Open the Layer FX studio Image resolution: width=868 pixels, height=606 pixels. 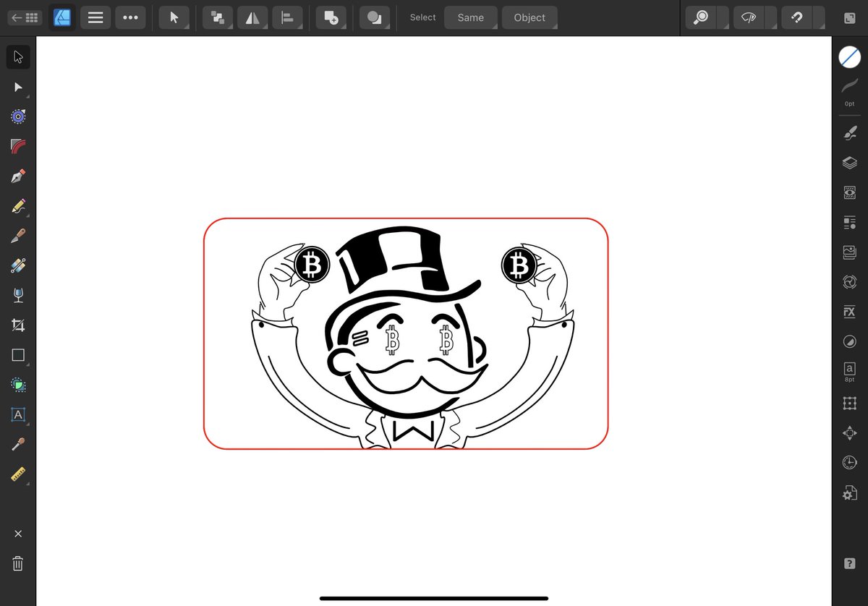click(849, 312)
